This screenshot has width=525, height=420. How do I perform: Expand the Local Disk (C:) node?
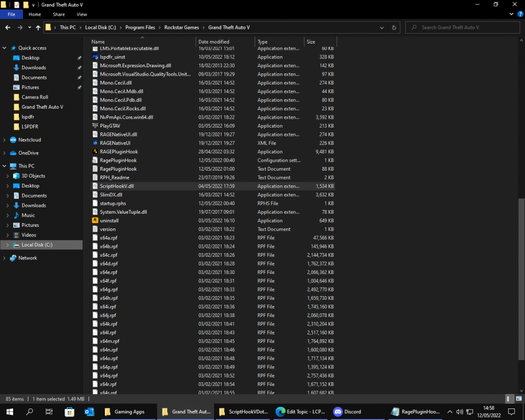(x=8, y=245)
